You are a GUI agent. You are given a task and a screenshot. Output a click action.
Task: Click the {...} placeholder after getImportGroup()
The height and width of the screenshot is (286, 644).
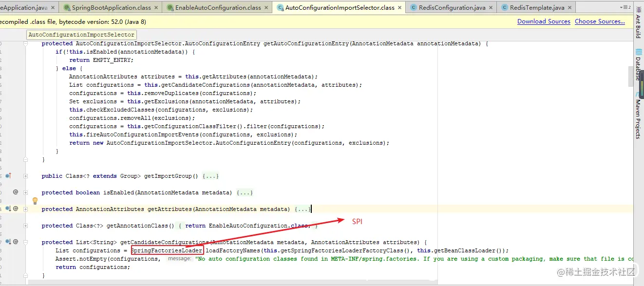210,176
